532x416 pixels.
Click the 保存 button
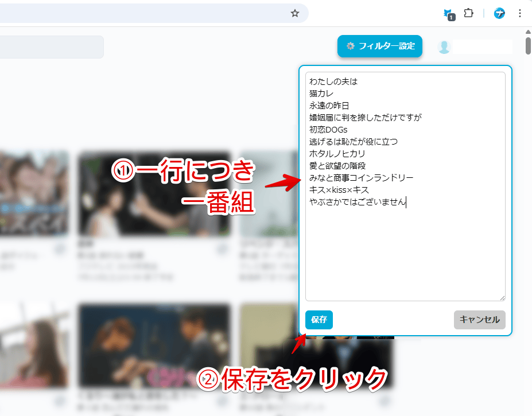click(x=319, y=320)
